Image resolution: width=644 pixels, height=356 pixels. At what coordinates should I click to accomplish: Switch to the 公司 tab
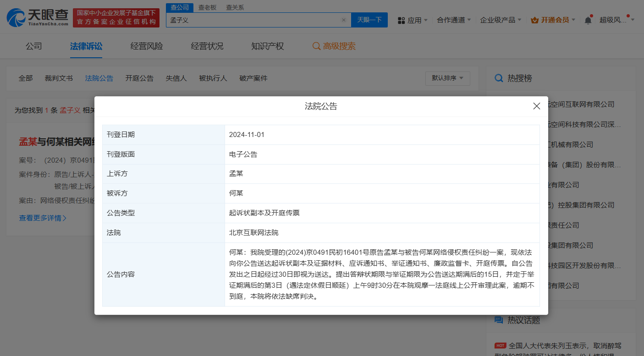coord(34,46)
